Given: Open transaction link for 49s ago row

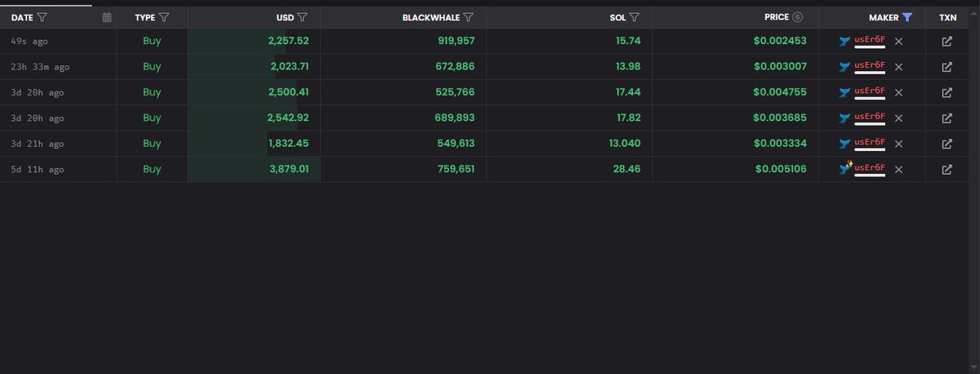Looking at the screenshot, I should click(x=947, y=42).
